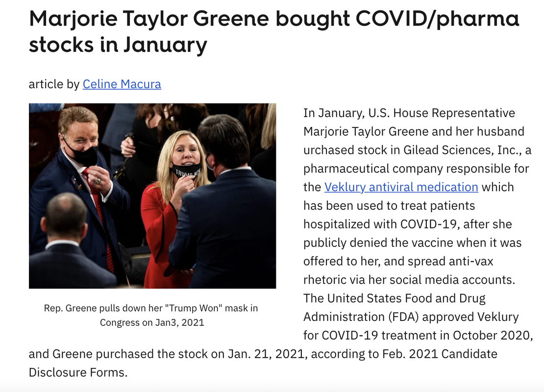Follow the Veklury antiviral medication link
The image size is (544, 392).
coord(401,187)
